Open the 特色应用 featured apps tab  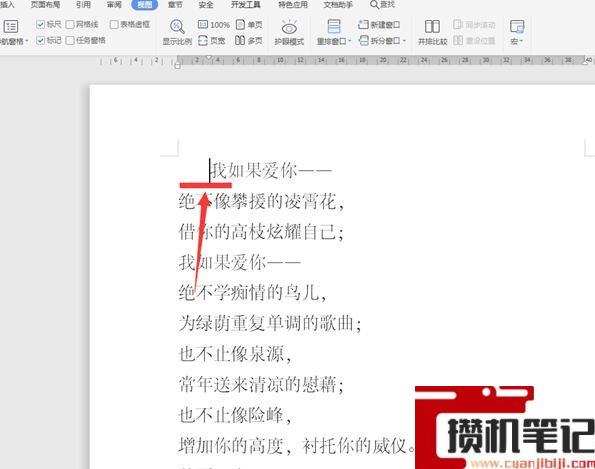click(293, 5)
